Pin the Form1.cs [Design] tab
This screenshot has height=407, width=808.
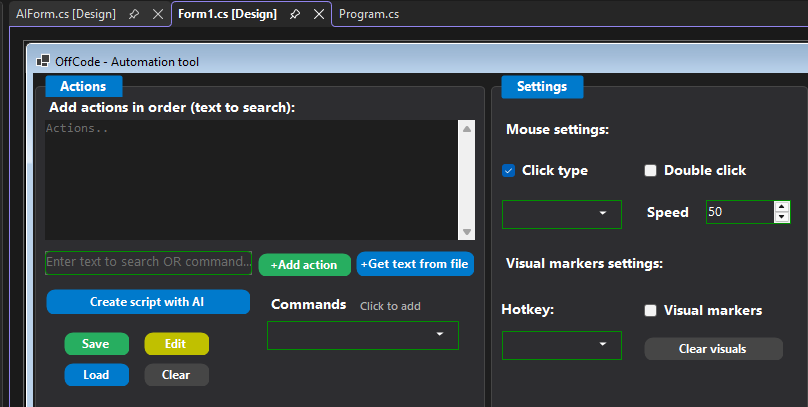click(x=295, y=14)
